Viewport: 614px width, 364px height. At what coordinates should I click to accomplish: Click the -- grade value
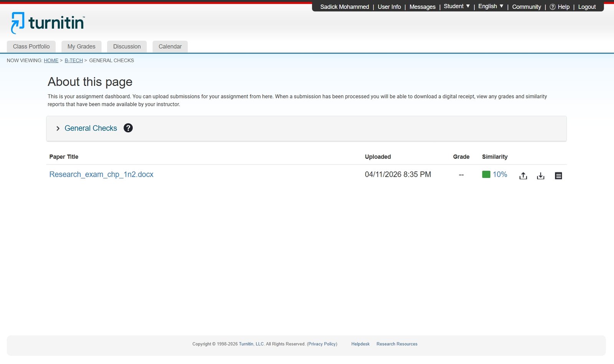[x=461, y=175]
